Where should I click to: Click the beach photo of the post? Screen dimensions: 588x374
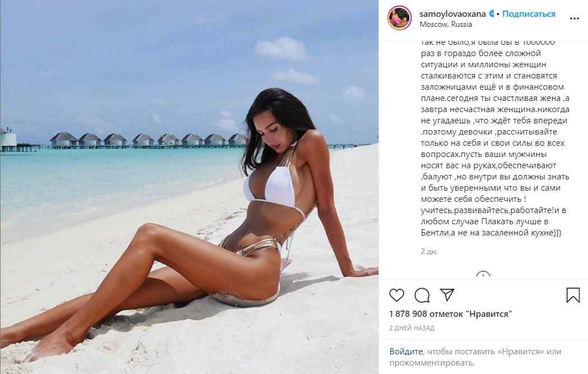coord(189,187)
